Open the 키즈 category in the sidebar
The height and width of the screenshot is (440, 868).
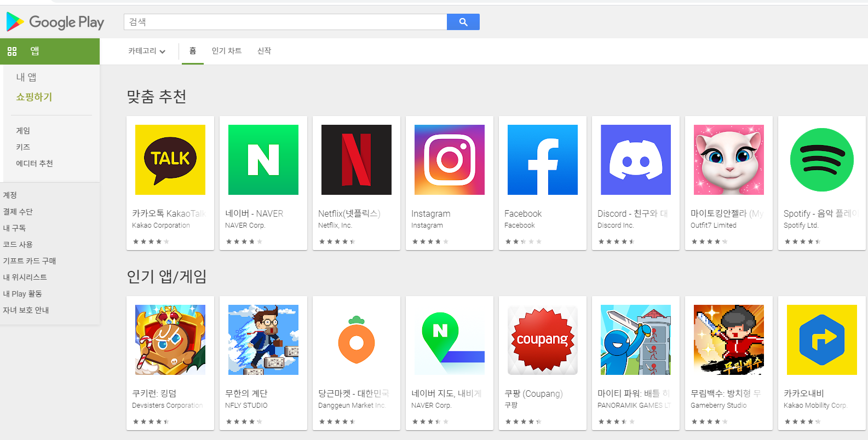tap(23, 147)
